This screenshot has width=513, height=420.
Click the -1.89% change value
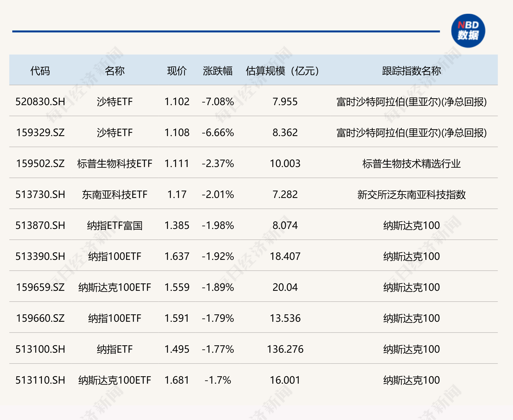[218, 287]
